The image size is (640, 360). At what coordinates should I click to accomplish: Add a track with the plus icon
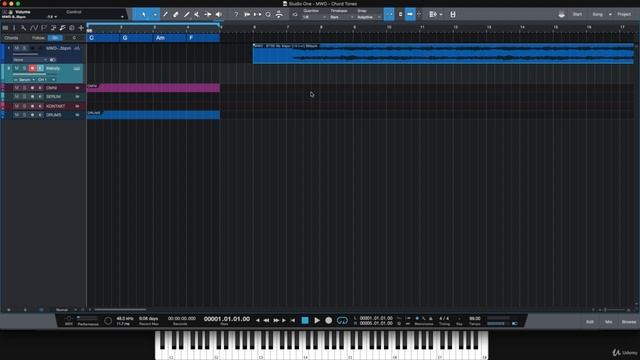(x=81, y=28)
